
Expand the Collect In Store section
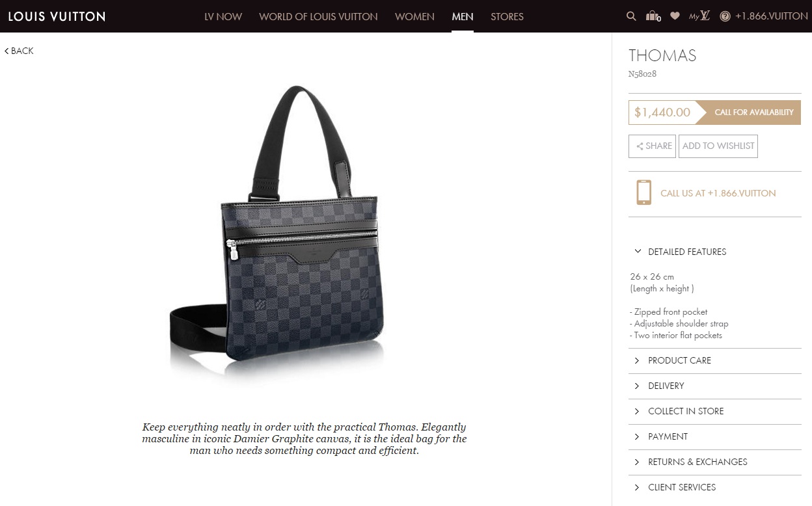point(714,411)
